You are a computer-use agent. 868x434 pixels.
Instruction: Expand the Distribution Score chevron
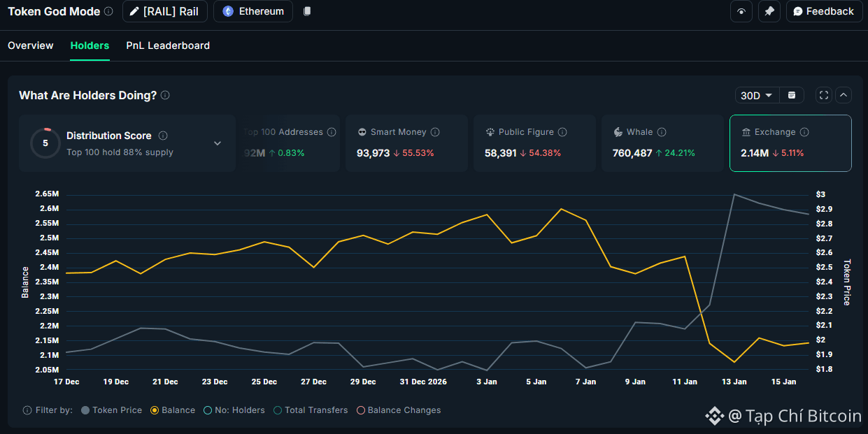coord(218,143)
